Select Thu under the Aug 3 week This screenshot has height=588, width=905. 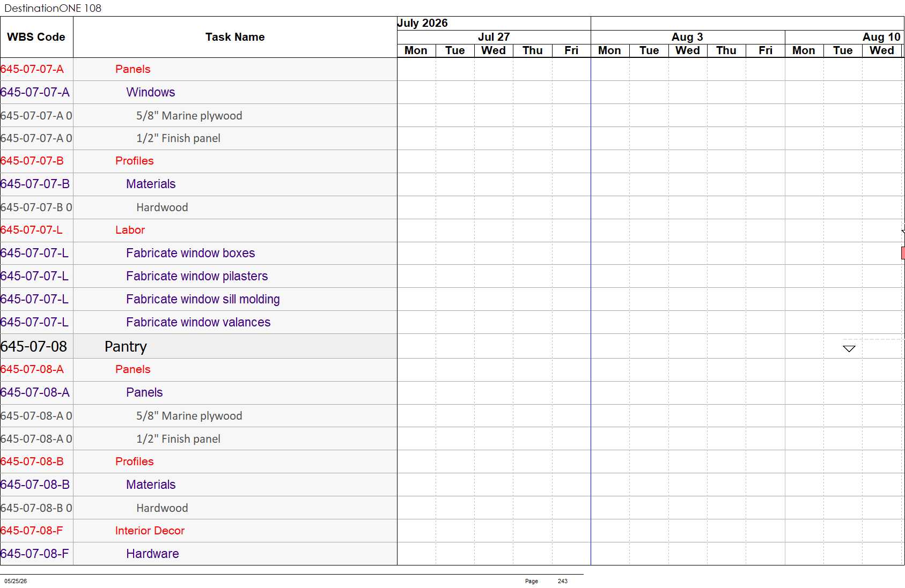pyautogui.click(x=726, y=50)
